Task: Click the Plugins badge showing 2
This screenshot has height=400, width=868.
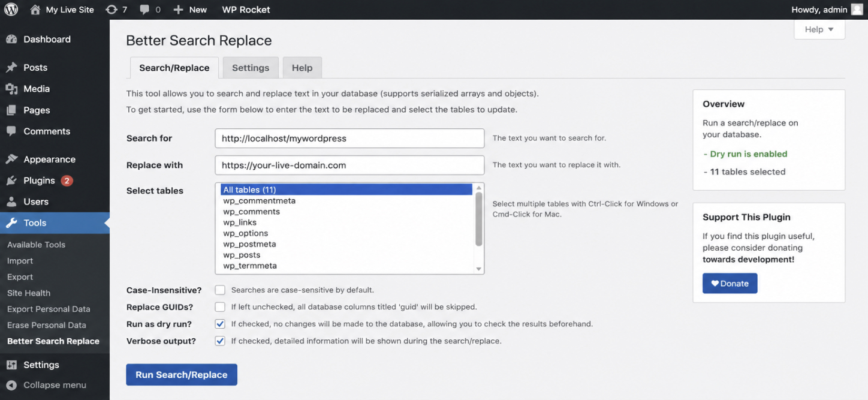Action: pyautogui.click(x=67, y=181)
